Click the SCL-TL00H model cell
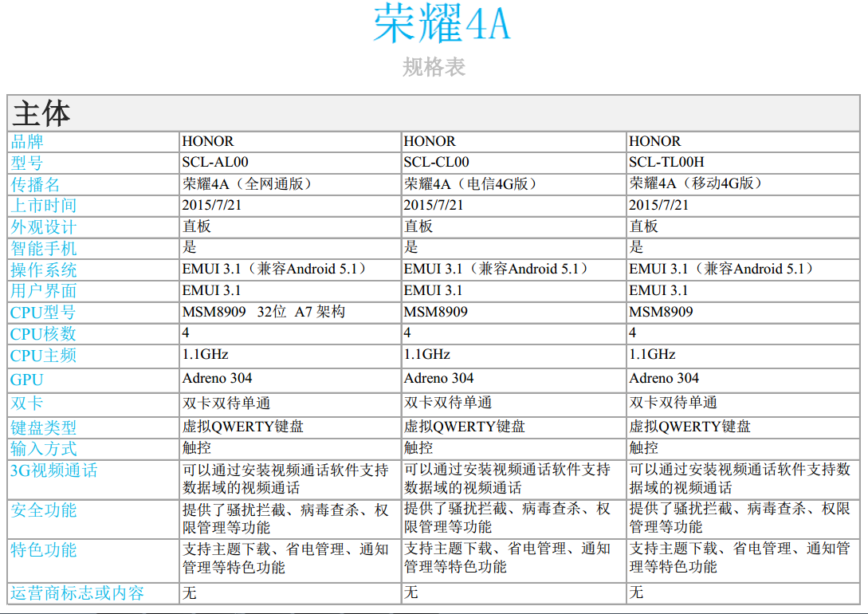 click(670, 163)
